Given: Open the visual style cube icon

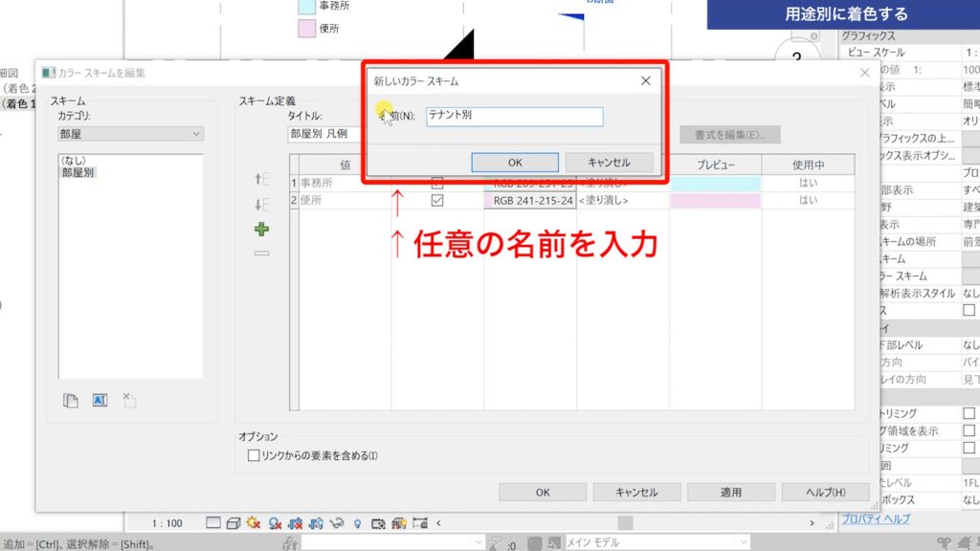Looking at the screenshot, I should [232, 523].
